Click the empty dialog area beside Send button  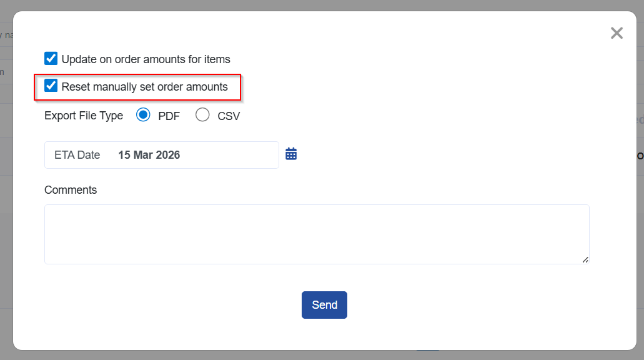[x=468, y=305]
